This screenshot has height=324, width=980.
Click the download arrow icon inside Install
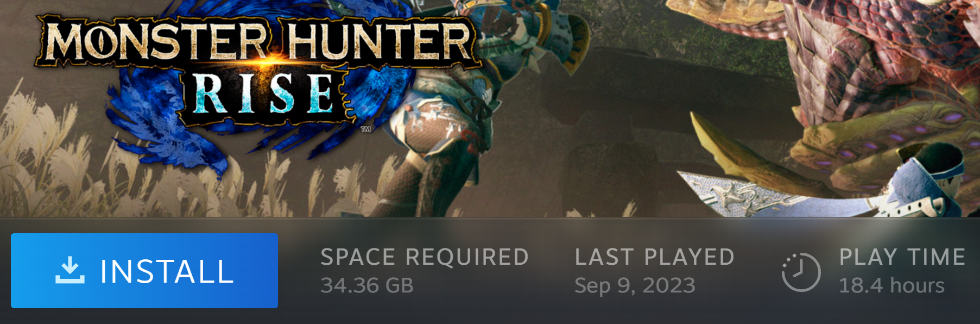coord(70,271)
